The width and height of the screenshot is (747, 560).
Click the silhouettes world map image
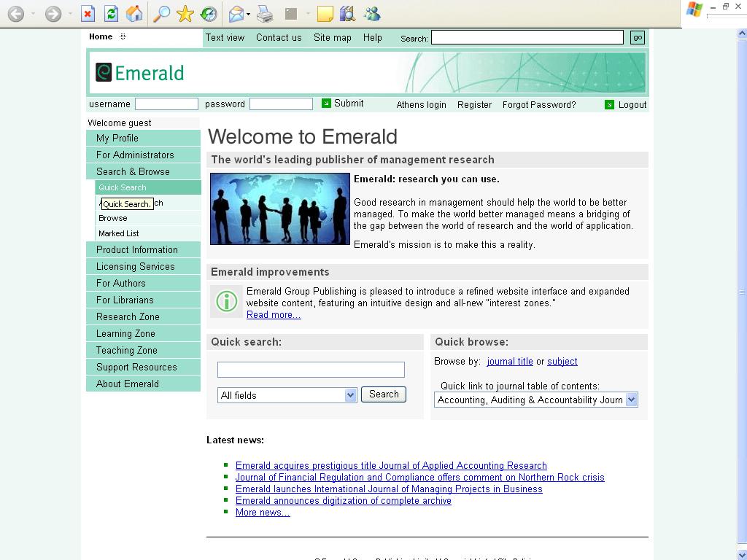(x=280, y=209)
